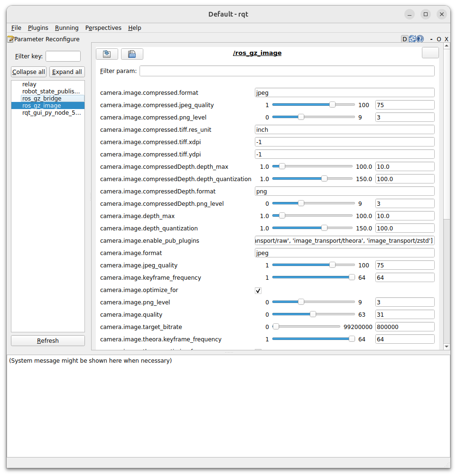
Task: Toggle the dockable 'D' button
Action: tap(405, 39)
